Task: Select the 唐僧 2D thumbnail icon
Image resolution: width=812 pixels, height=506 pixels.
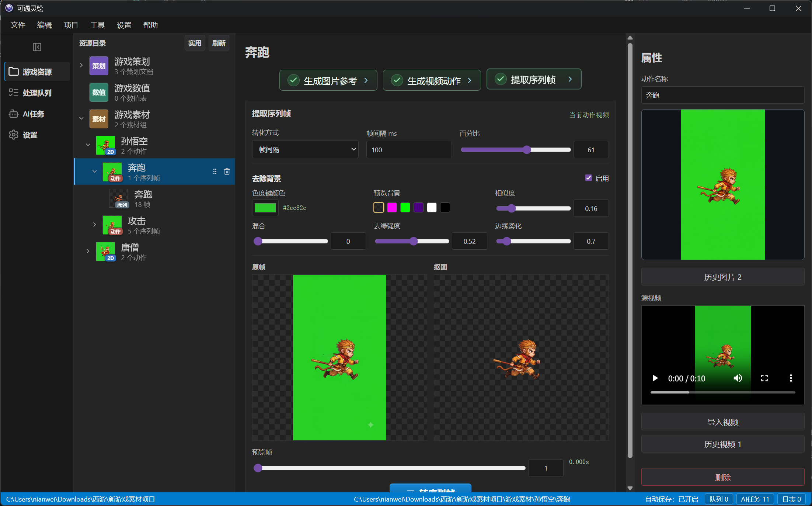Action: pos(106,252)
